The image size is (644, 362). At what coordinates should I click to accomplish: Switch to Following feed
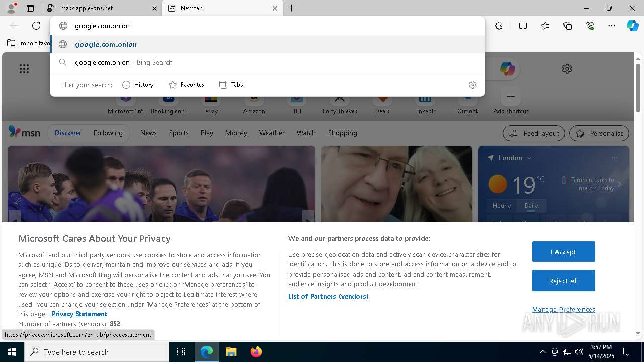(108, 133)
